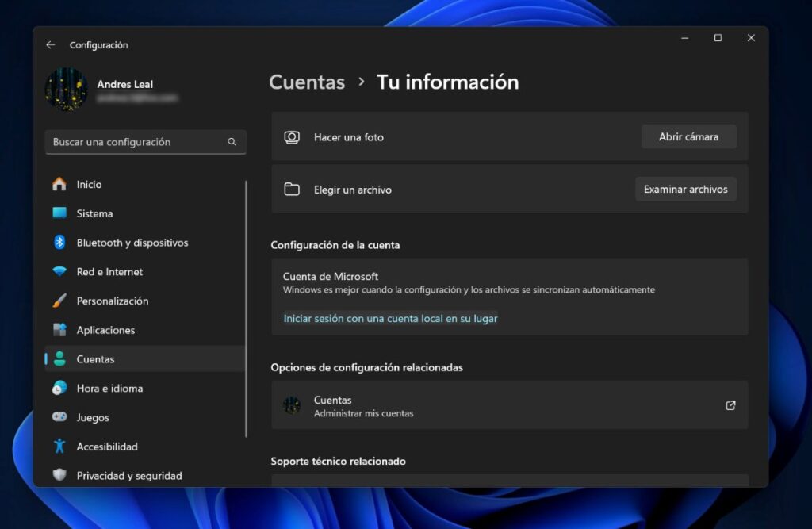
Task: Click the Andres Leal profile picture
Action: [67, 90]
